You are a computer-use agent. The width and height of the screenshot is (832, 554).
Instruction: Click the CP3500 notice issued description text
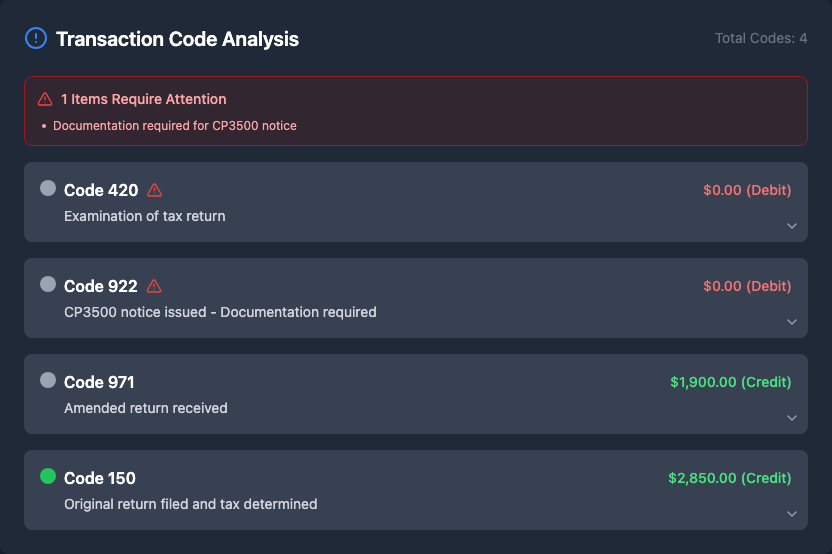(220, 312)
